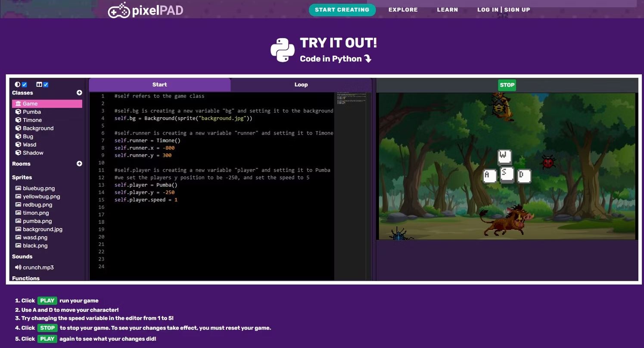644x348 pixels.
Task: Click the image icon beside black.png
Action: click(x=18, y=245)
